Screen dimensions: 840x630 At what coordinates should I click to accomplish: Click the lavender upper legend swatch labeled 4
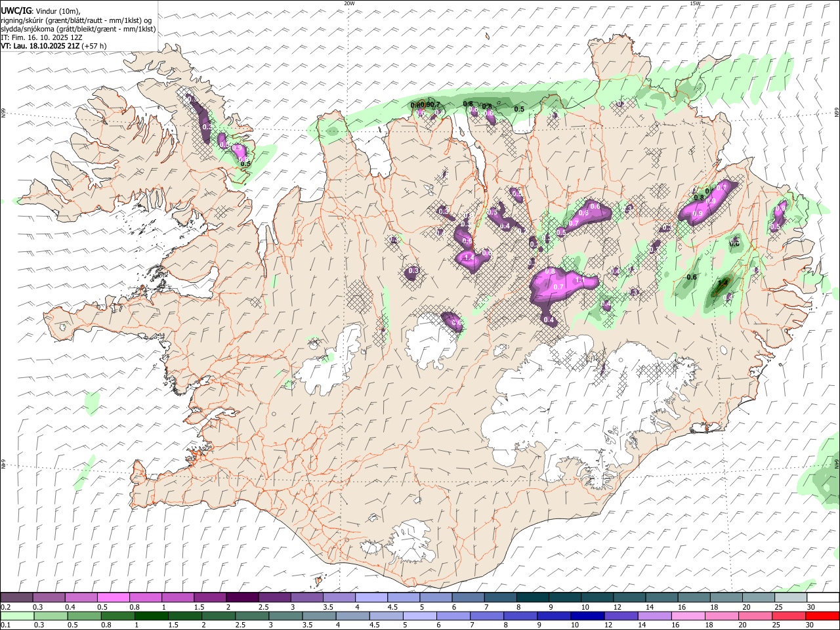click(x=371, y=598)
